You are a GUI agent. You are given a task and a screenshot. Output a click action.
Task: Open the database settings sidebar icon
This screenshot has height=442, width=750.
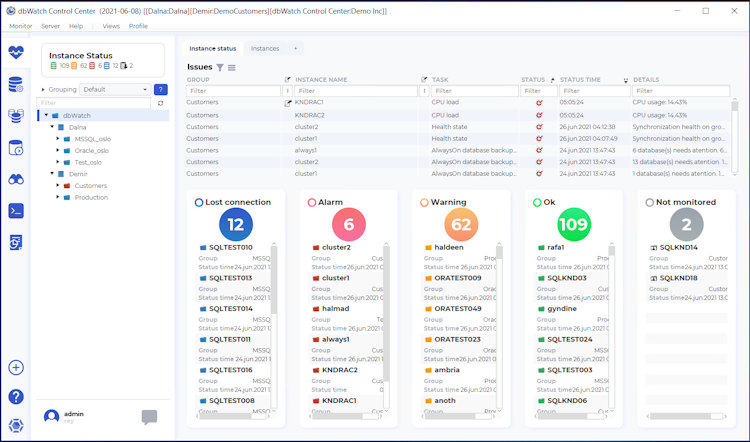(16, 85)
